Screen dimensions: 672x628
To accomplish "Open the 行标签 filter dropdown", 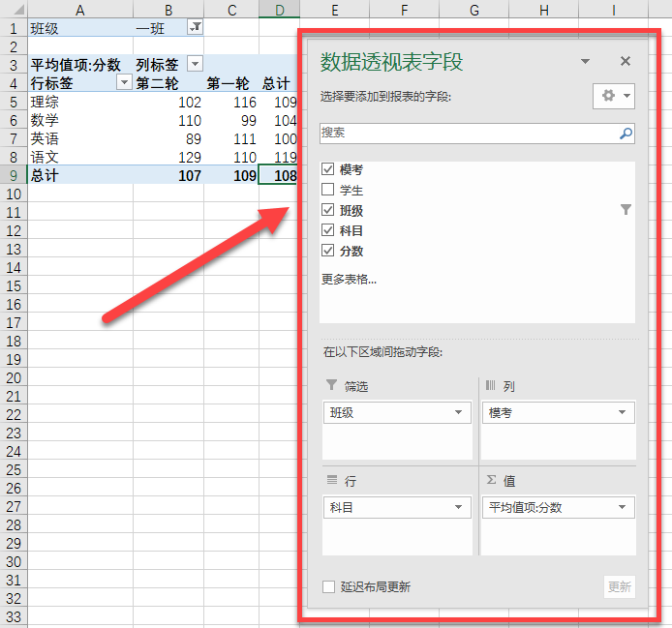I will (x=124, y=82).
